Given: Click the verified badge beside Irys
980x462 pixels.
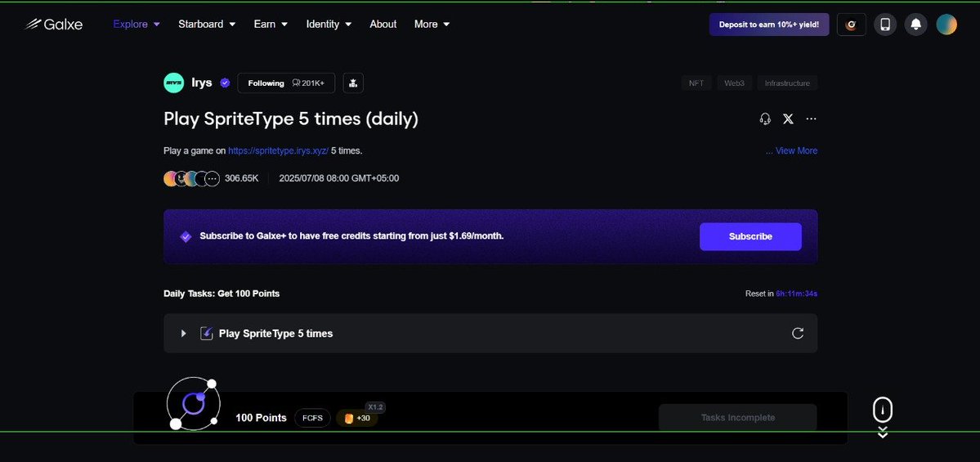Looking at the screenshot, I should click(x=225, y=83).
